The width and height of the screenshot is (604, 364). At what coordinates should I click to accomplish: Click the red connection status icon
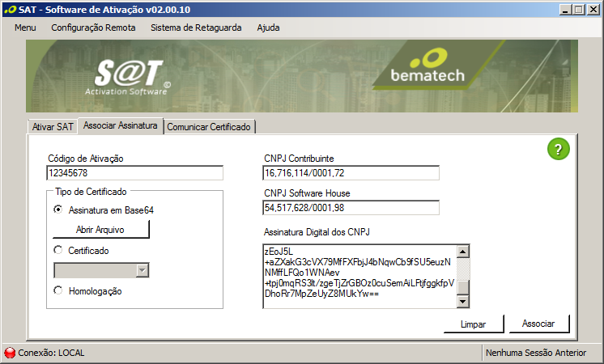click(x=10, y=353)
